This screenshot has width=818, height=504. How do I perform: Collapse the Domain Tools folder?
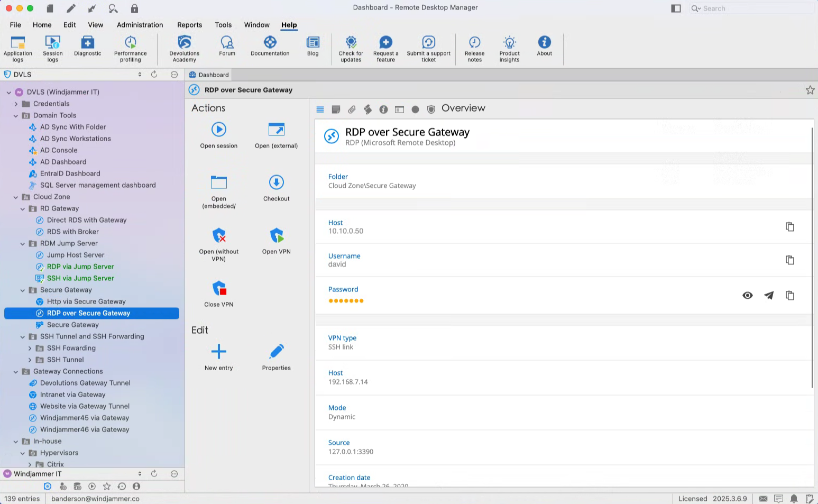point(16,116)
